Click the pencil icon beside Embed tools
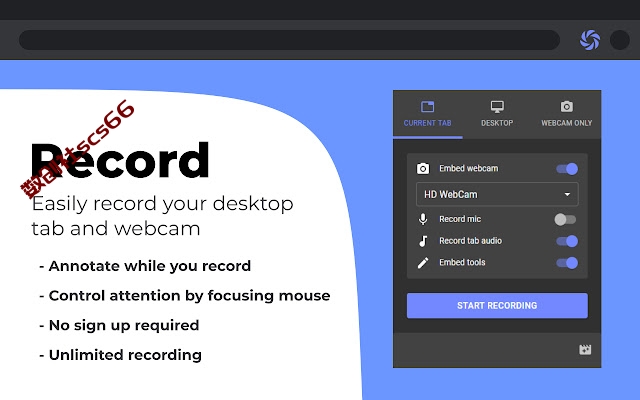This screenshot has height=400, width=640. [423, 263]
